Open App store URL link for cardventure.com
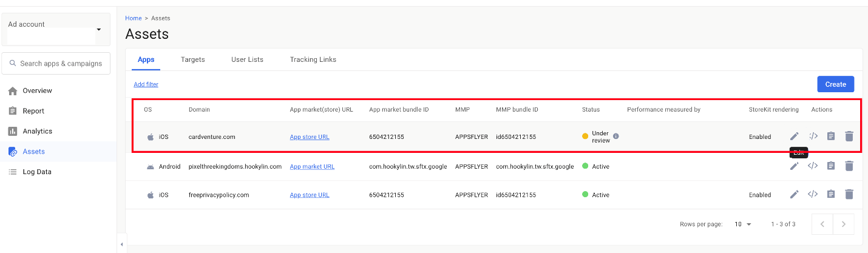 [310, 137]
